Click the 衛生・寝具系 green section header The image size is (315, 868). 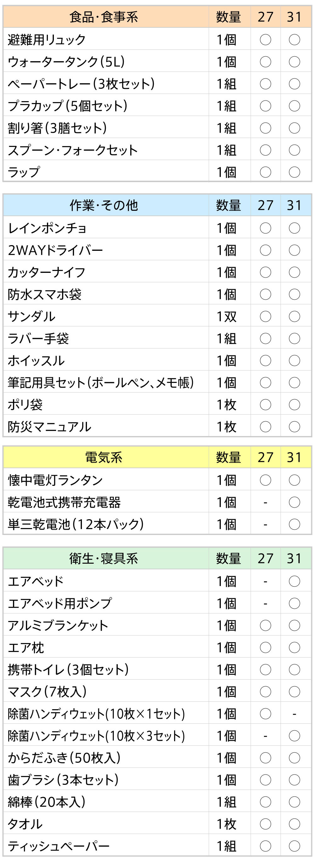pos(104,558)
